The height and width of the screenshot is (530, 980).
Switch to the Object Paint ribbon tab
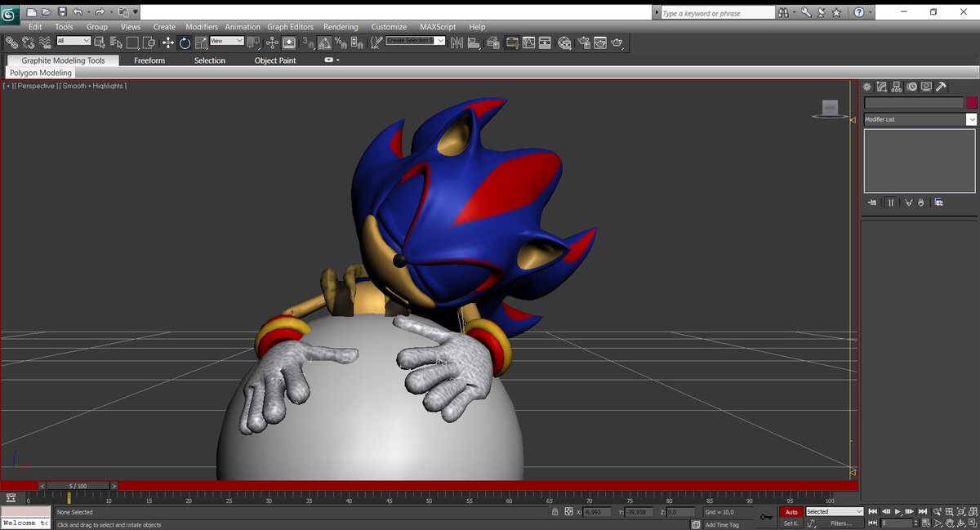click(275, 60)
